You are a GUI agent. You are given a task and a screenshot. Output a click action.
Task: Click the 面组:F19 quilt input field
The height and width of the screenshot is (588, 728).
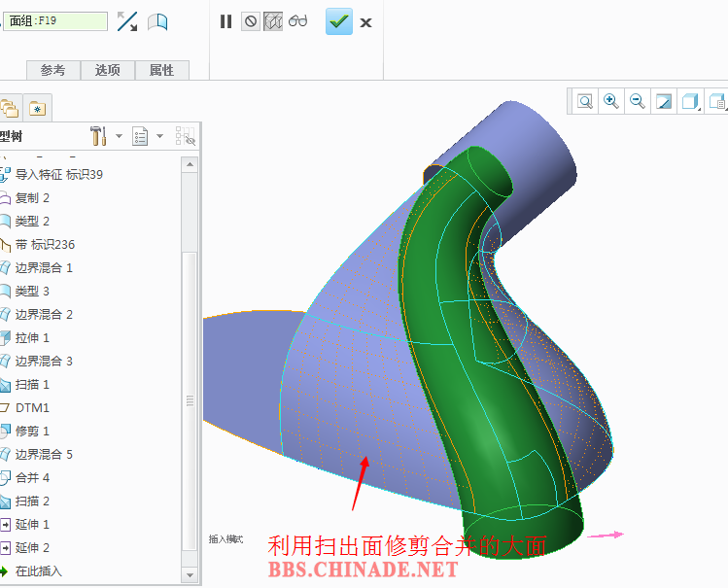coord(56,20)
